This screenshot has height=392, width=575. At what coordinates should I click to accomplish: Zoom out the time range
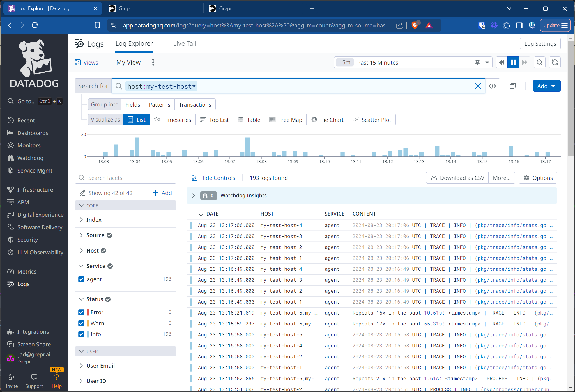click(540, 62)
